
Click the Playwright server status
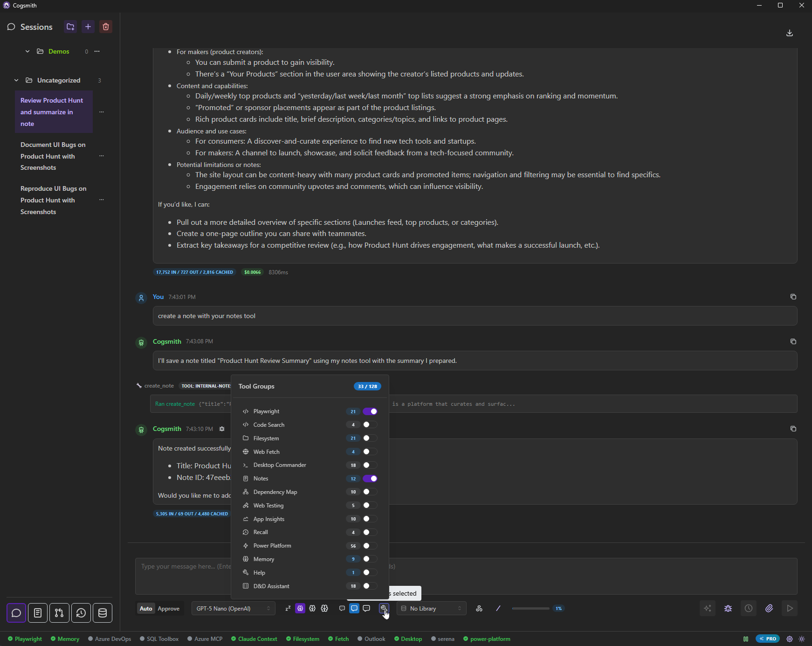click(x=25, y=639)
